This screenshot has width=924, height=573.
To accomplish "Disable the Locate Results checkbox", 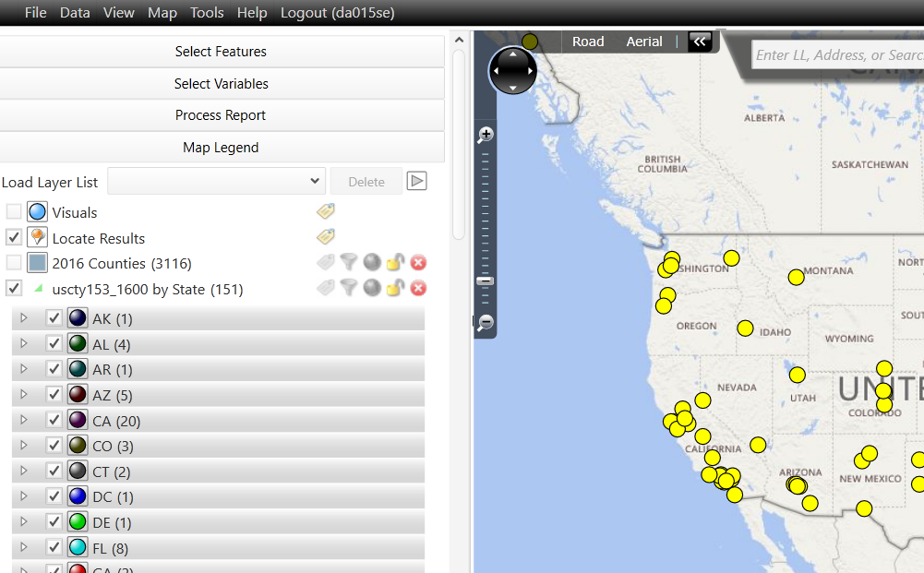I will (13, 236).
